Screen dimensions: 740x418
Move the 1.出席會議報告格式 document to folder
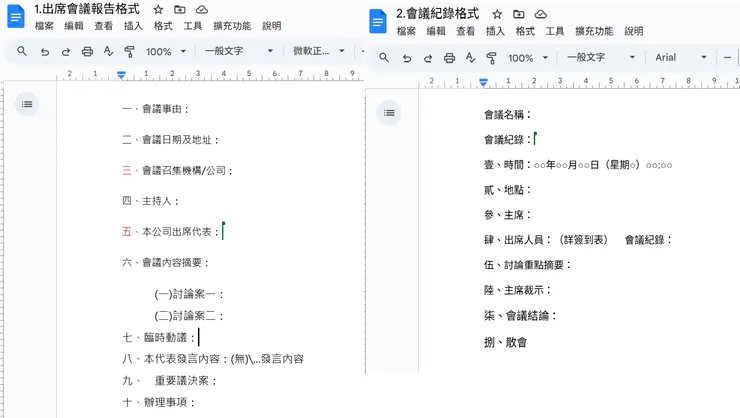(x=180, y=9)
